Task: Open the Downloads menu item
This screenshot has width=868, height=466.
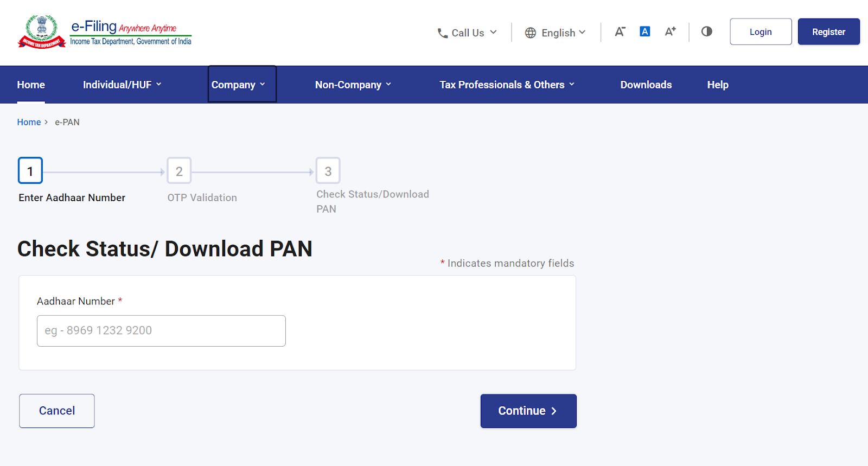Action: [646, 85]
